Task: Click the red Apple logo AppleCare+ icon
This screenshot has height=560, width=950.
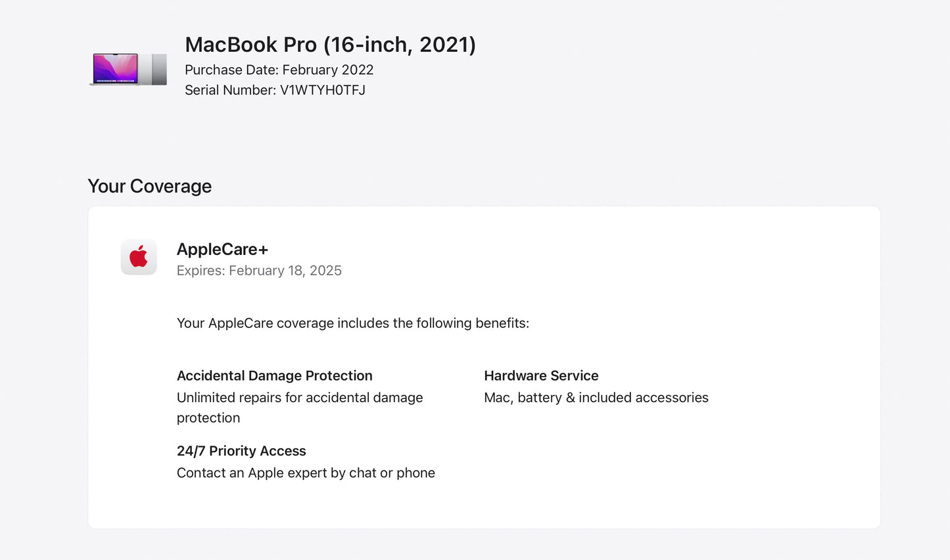Action: 139,257
